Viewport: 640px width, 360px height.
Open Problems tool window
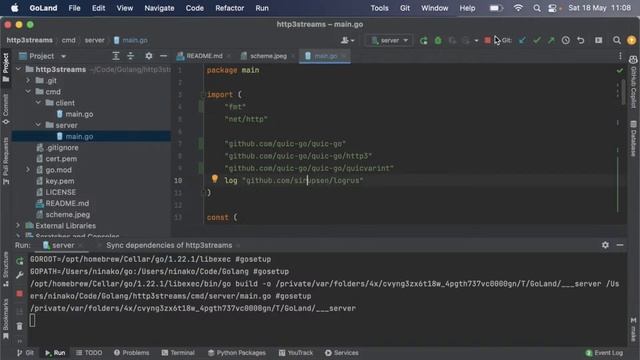coord(131,353)
